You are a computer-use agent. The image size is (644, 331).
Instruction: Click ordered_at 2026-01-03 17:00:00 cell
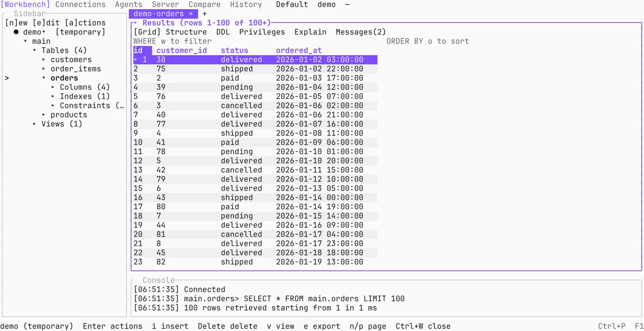pos(319,78)
